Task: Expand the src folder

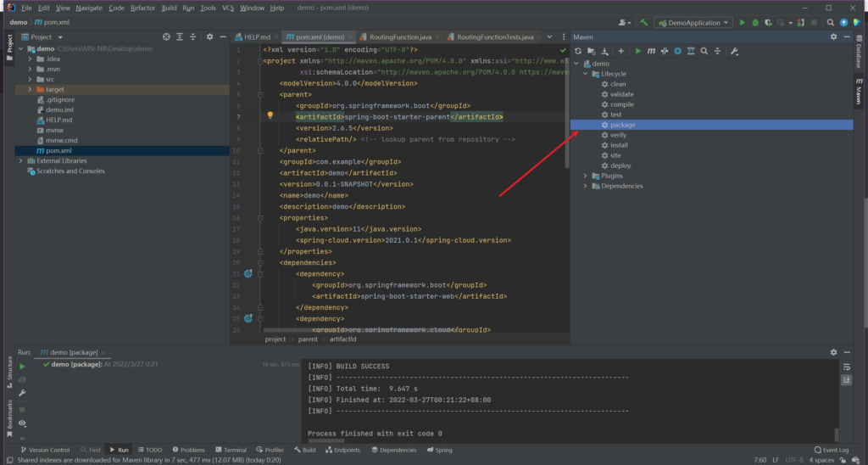Action: click(30, 79)
